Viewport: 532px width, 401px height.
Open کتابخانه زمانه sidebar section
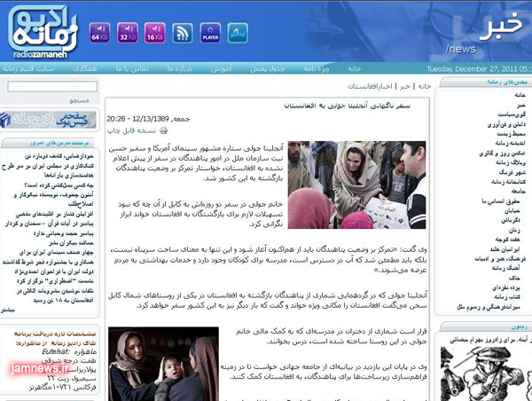508,182
